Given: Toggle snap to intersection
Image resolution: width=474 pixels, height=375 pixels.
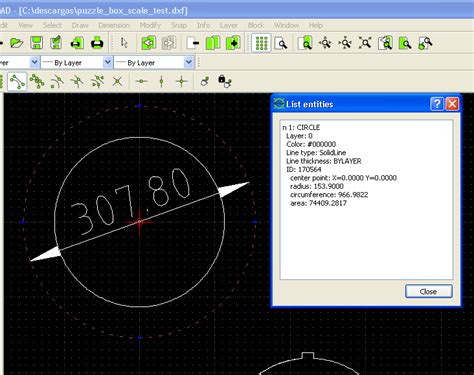Looking at the screenshot, I should 117,81.
